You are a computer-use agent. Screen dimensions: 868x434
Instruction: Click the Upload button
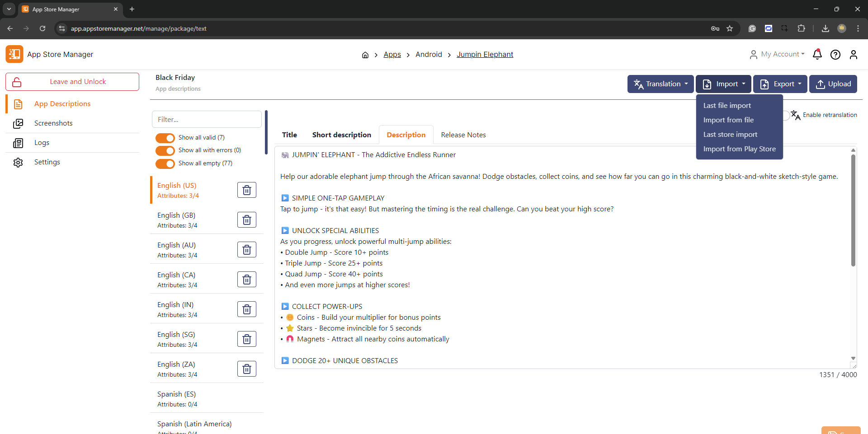click(833, 84)
